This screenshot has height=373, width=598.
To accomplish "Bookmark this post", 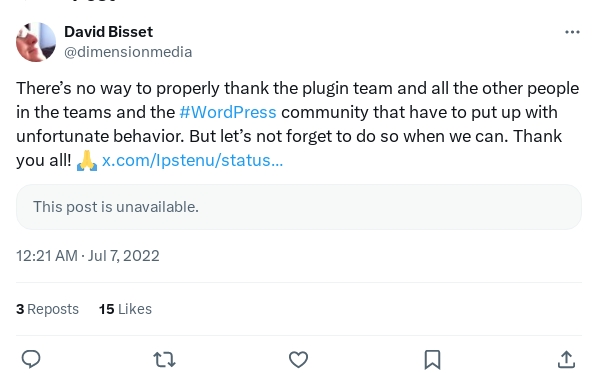I will (432, 360).
